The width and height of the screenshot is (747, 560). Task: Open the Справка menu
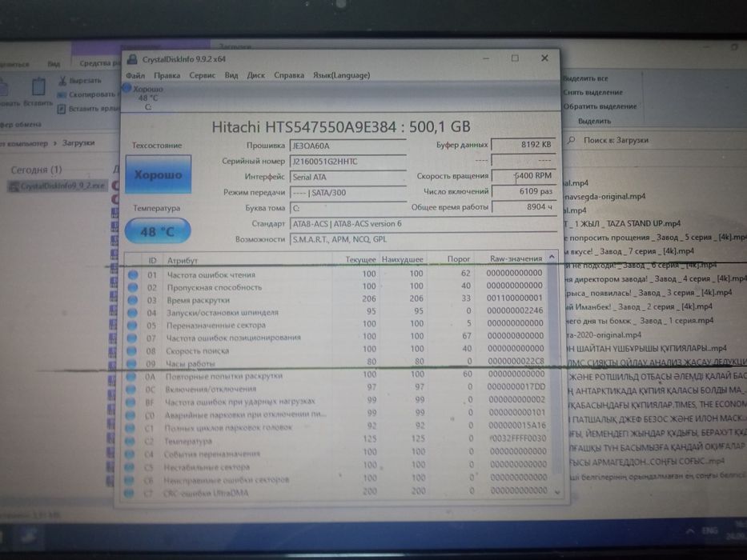pos(289,75)
